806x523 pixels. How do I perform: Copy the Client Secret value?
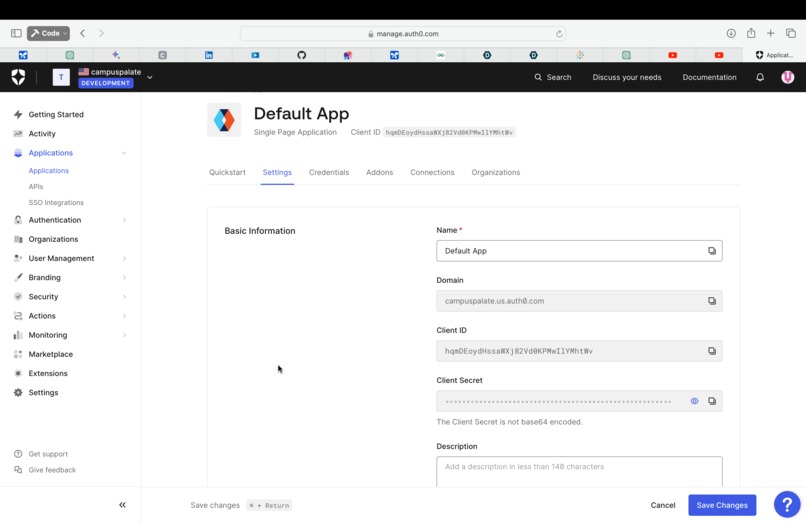(x=711, y=401)
